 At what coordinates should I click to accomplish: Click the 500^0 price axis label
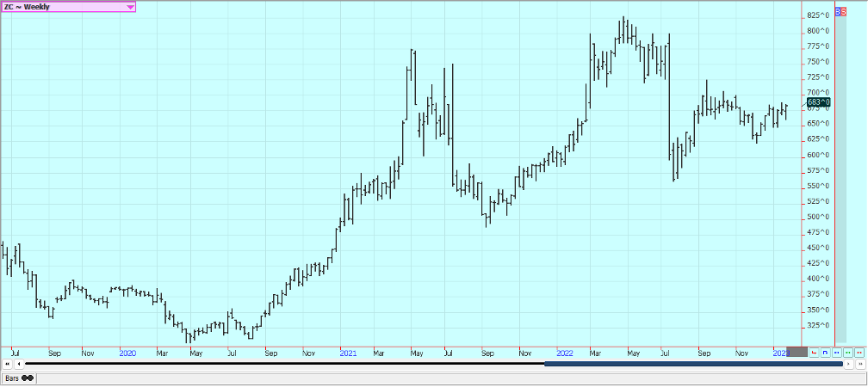[818, 217]
